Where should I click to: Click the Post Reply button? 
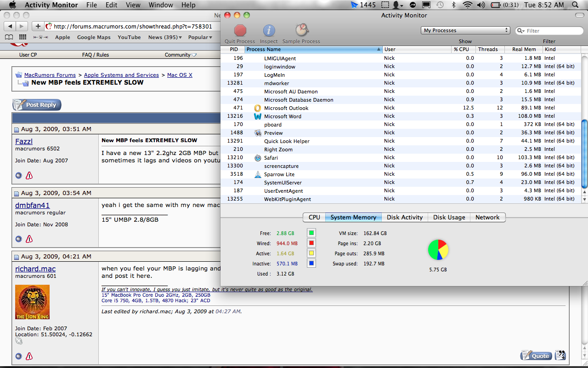pos(37,105)
